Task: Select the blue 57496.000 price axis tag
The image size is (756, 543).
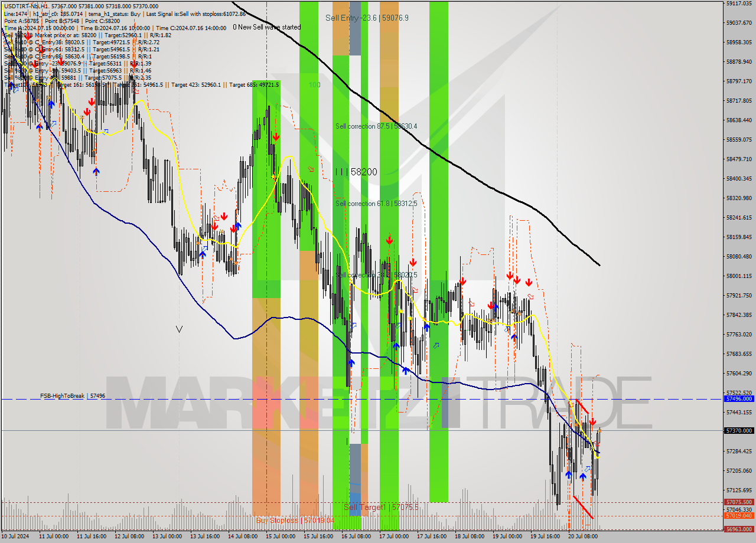Action: tap(739, 399)
